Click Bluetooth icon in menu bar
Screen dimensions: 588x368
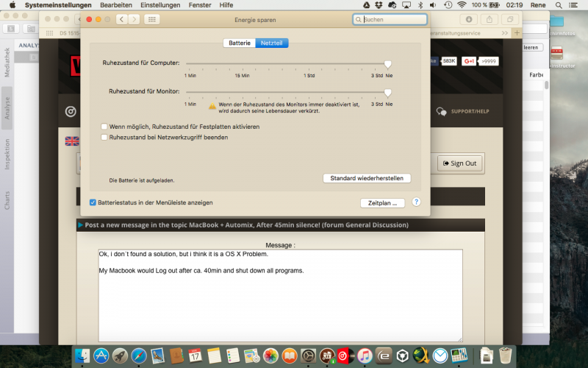pos(420,5)
